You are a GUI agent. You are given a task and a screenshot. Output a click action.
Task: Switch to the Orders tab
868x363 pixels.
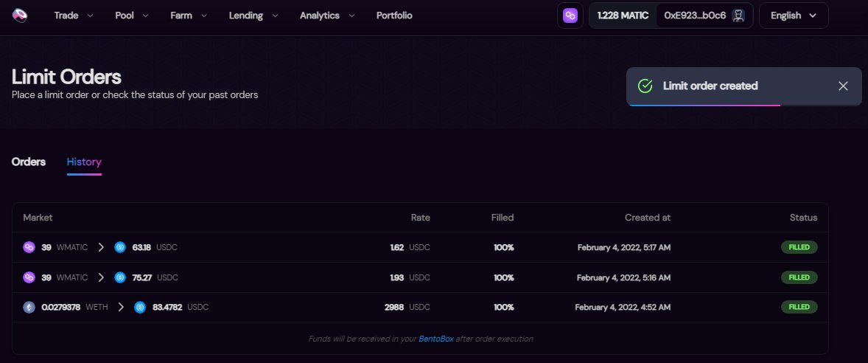point(29,162)
